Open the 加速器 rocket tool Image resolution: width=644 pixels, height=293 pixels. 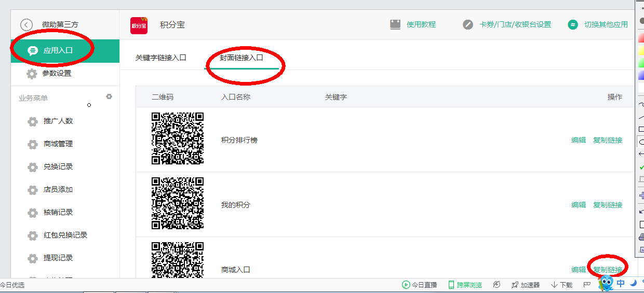526,285
